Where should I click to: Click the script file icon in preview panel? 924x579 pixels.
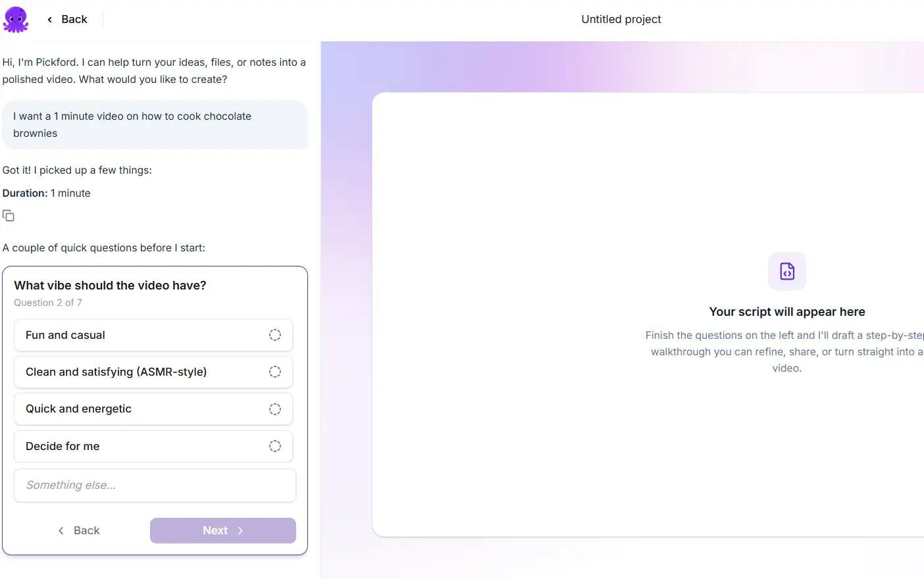pyautogui.click(x=787, y=271)
